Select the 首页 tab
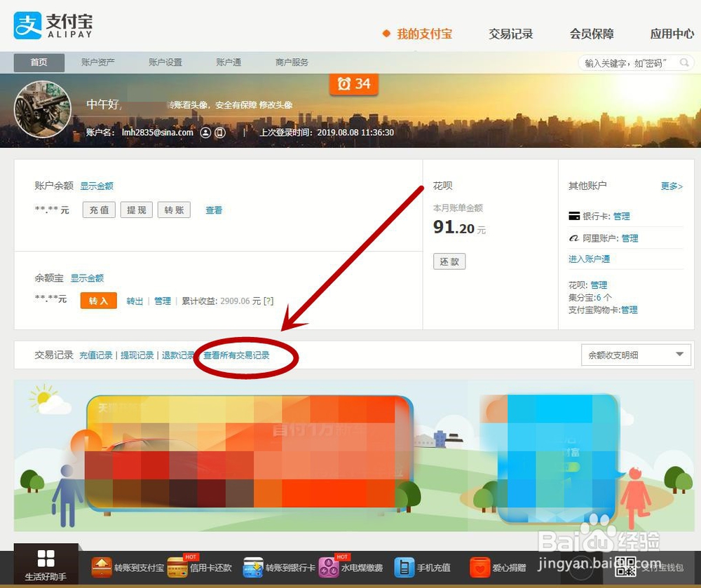Screen dimensions: 701x588 coord(39,62)
